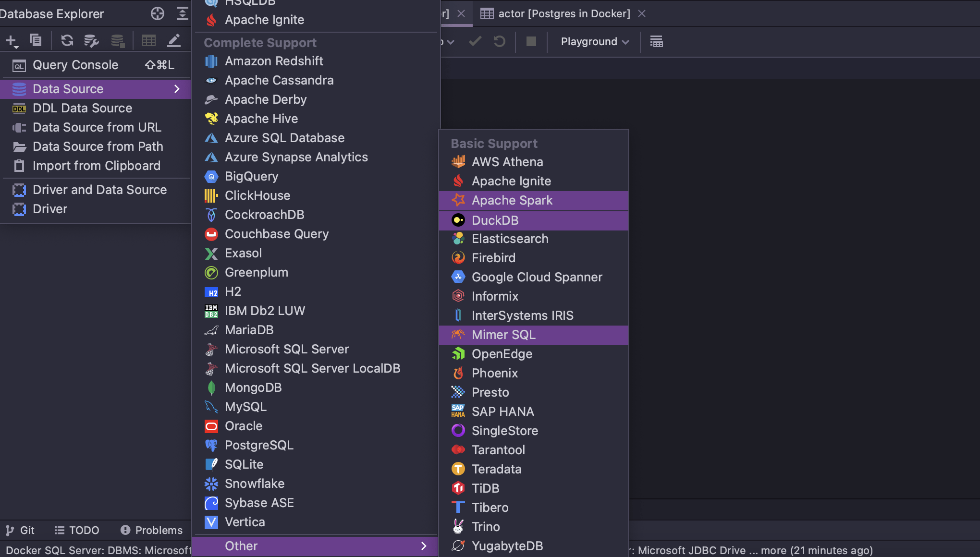Click the crosshair locate icon in Database Explorer header
The width and height of the screenshot is (980, 557).
tap(157, 14)
